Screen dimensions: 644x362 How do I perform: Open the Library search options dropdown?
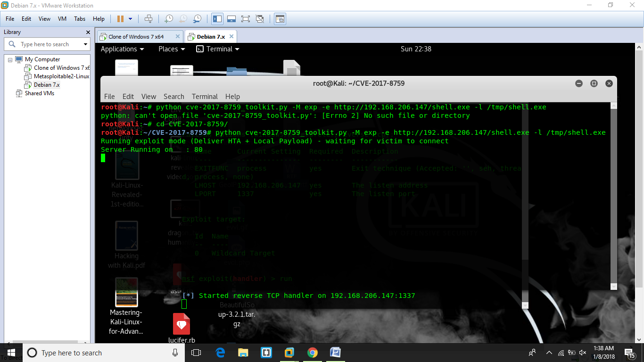(x=85, y=44)
